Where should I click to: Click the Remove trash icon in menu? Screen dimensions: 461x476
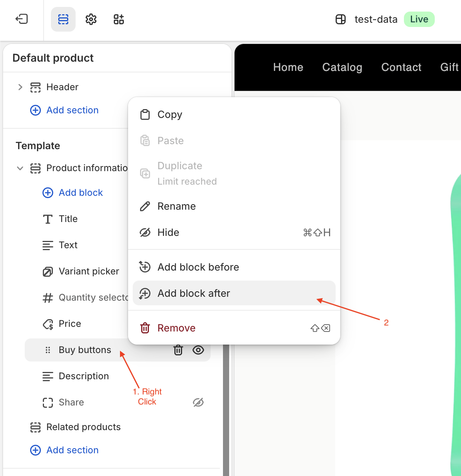pos(145,328)
